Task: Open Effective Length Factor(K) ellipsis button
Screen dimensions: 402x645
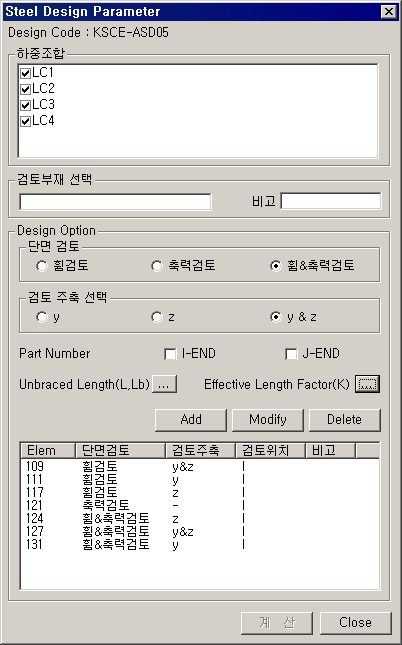Action: click(x=367, y=384)
